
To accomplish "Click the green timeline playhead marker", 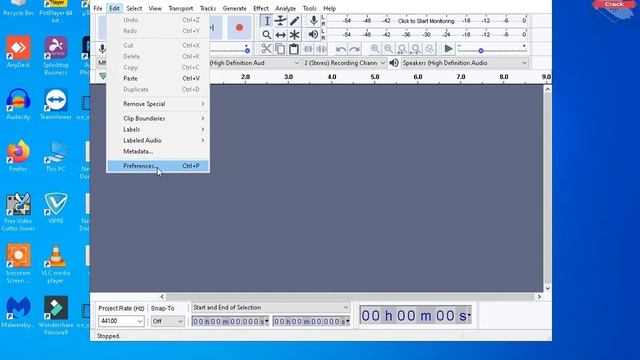I will (103, 76).
